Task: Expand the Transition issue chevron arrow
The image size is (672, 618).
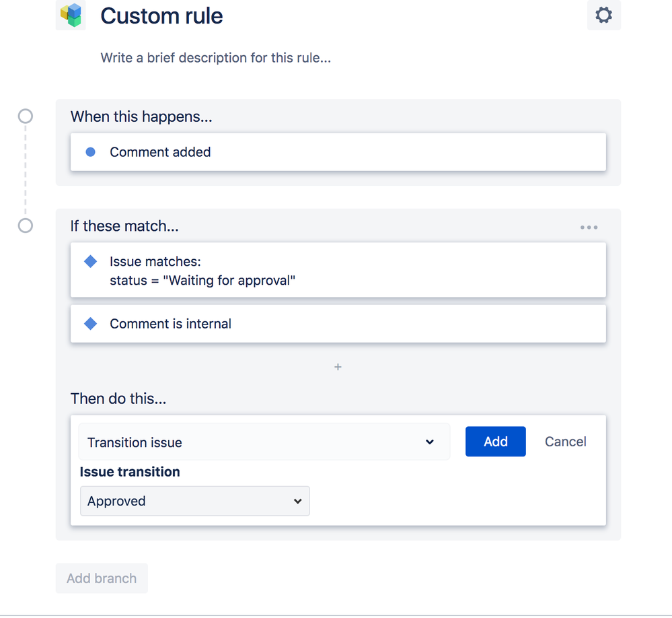Action: tap(430, 442)
